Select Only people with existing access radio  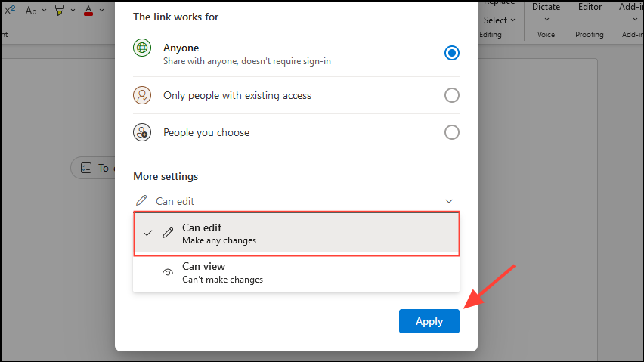coord(451,95)
